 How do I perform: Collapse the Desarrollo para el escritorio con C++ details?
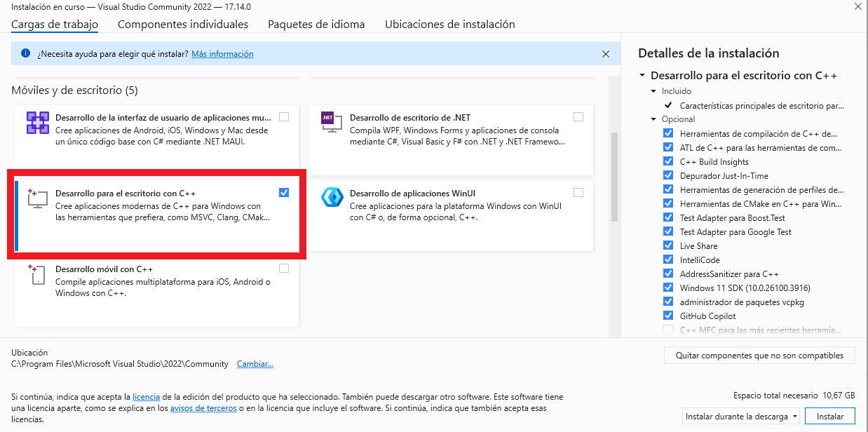pyautogui.click(x=642, y=76)
